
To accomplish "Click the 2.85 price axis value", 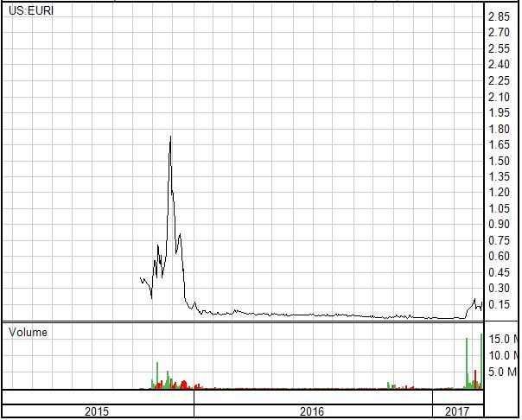I will click(499, 16).
